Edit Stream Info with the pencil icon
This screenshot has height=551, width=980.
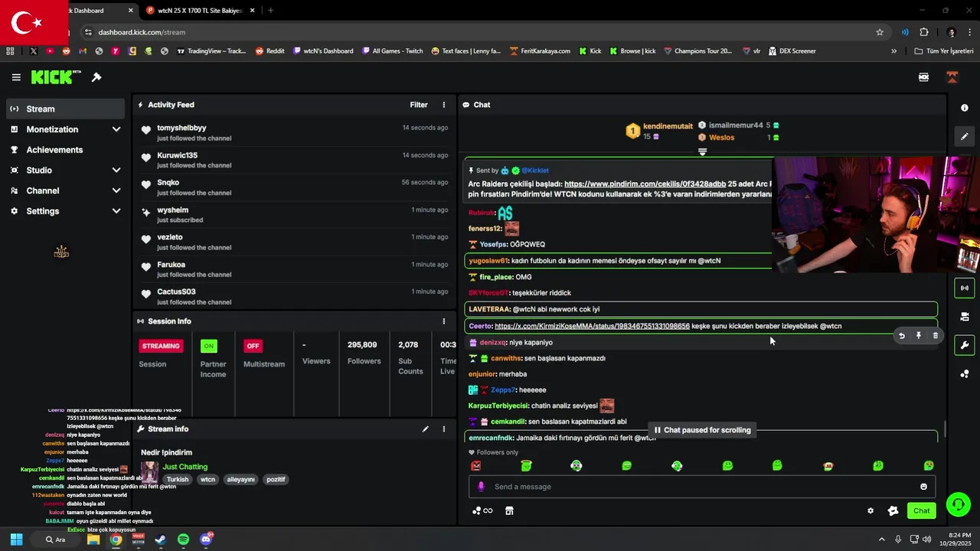(425, 429)
